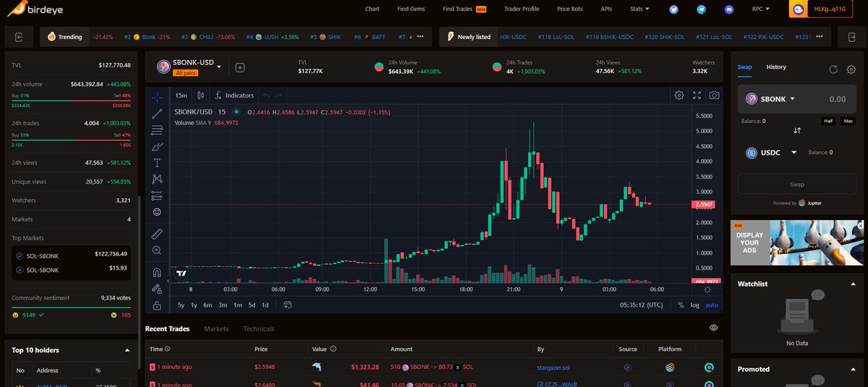Switch chart to fullscreen mode
The height and width of the screenshot is (387, 868).
coord(697,95)
